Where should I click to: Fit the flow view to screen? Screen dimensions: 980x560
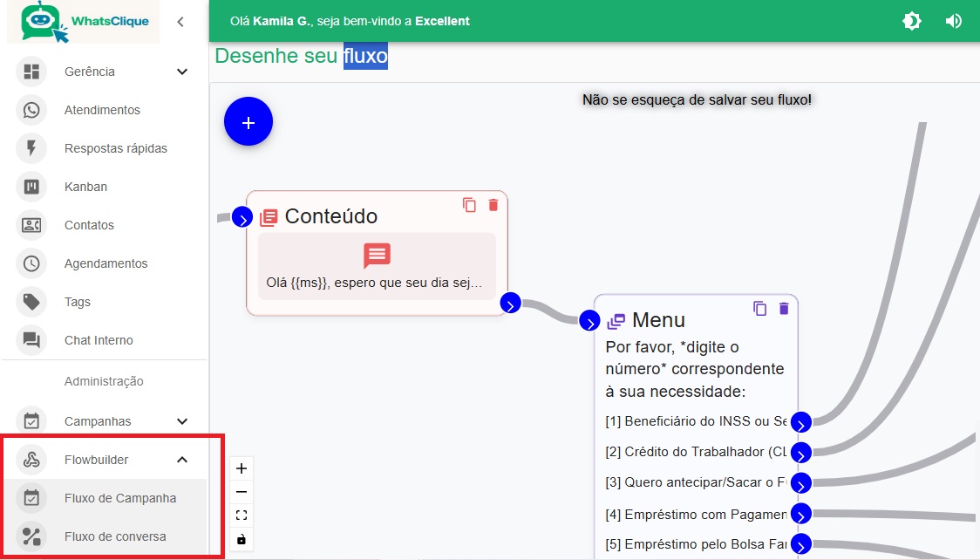pos(242,516)
